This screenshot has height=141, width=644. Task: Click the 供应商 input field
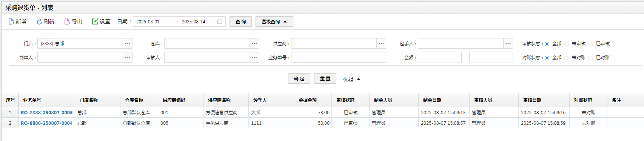[334, 43]
